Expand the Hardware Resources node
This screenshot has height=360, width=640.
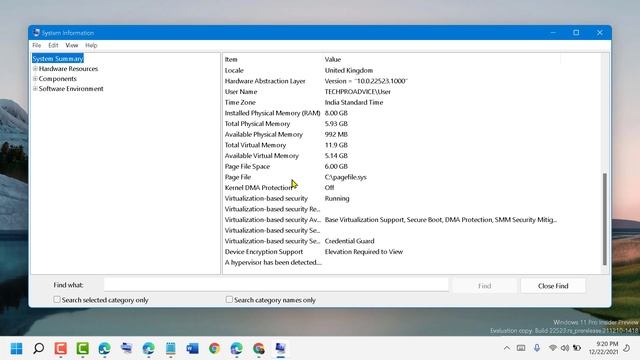click(x=35, y=69)
